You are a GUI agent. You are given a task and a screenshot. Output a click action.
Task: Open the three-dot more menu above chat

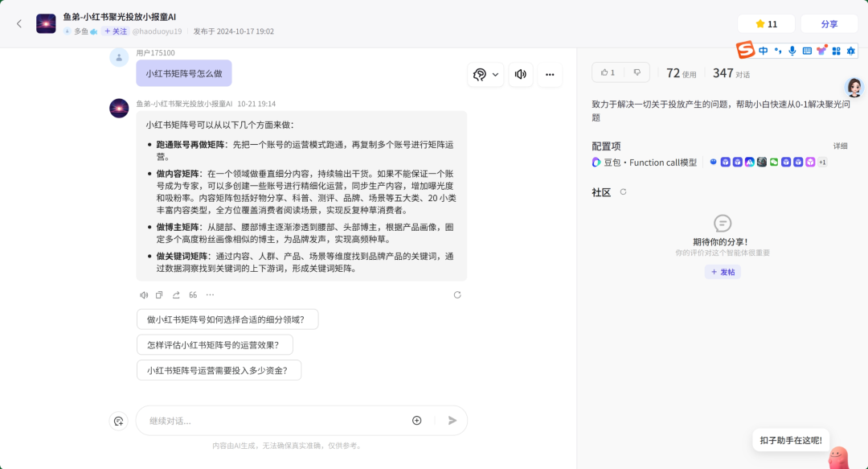click(550, 74)
